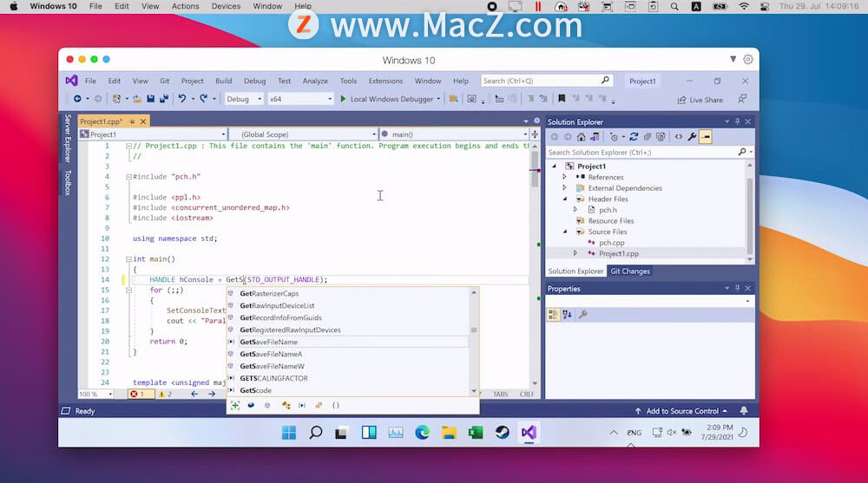Click the warnings indicator showing 2

166,394
